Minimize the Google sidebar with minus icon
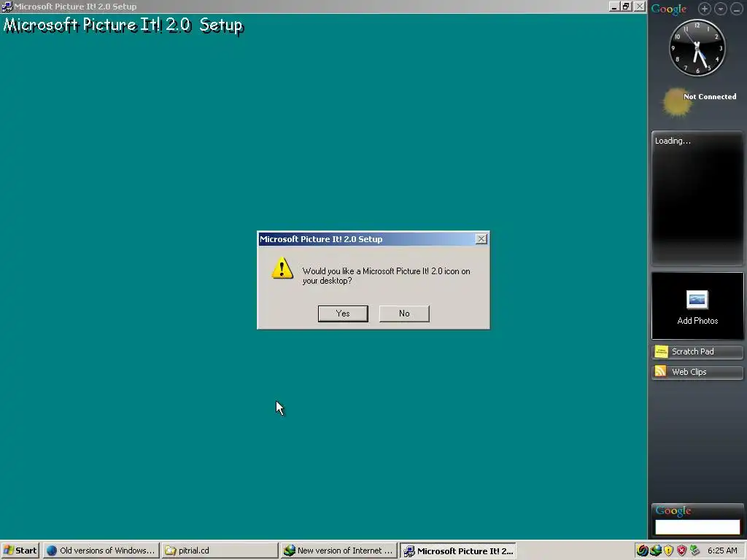The image size is (747, 560). click(x=736, y=9)
